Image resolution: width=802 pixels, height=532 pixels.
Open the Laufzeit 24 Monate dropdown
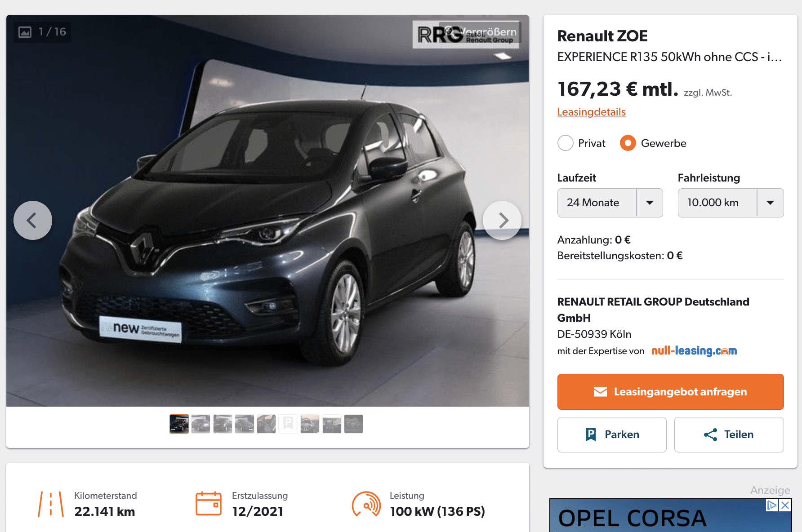coord(610,203)
